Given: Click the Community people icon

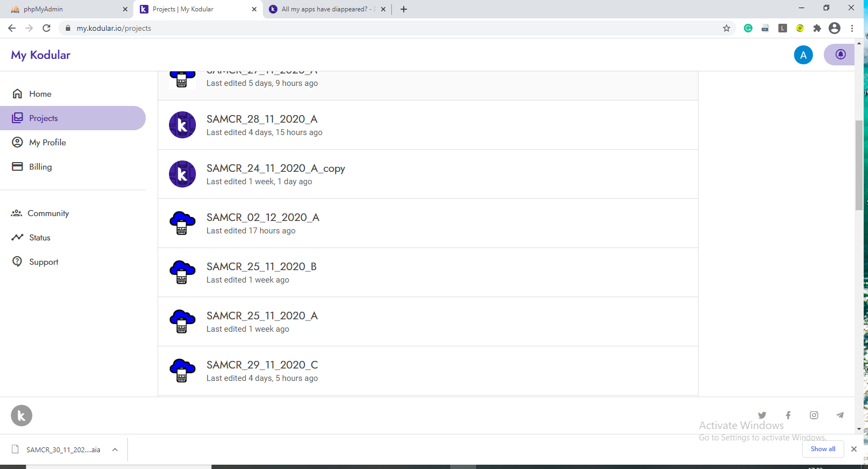Looking at the screenshot, I should coord(17,213).
